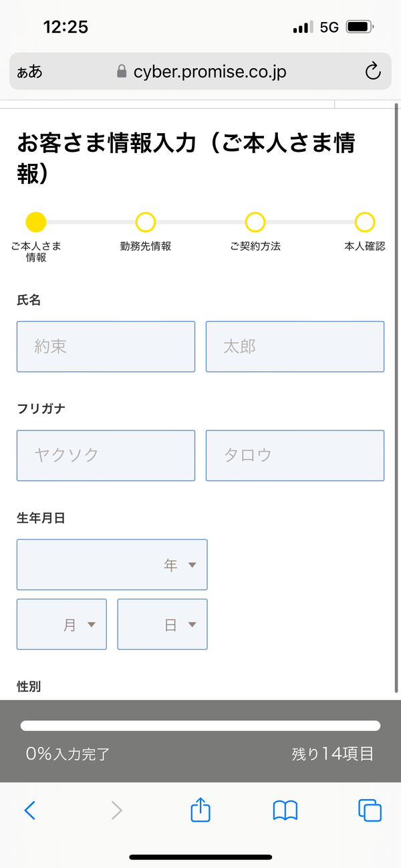Open the Safari share sheet icon

point(200,810)
